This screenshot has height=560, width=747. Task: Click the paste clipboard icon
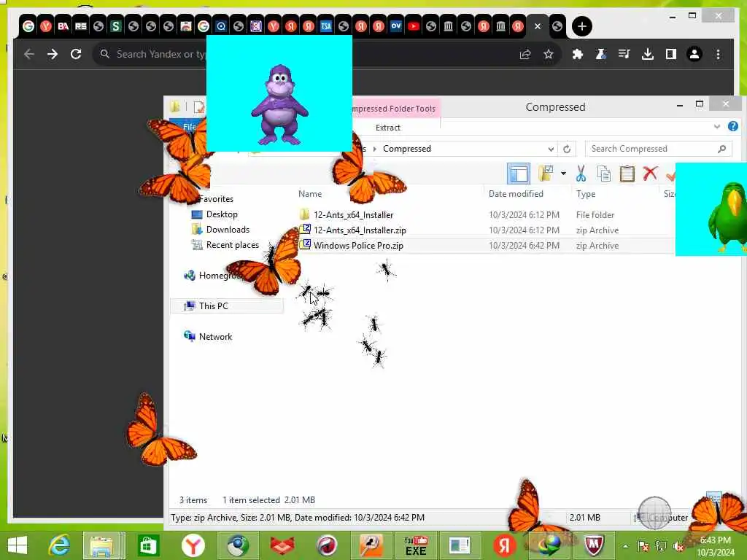(x=627, y=174)
